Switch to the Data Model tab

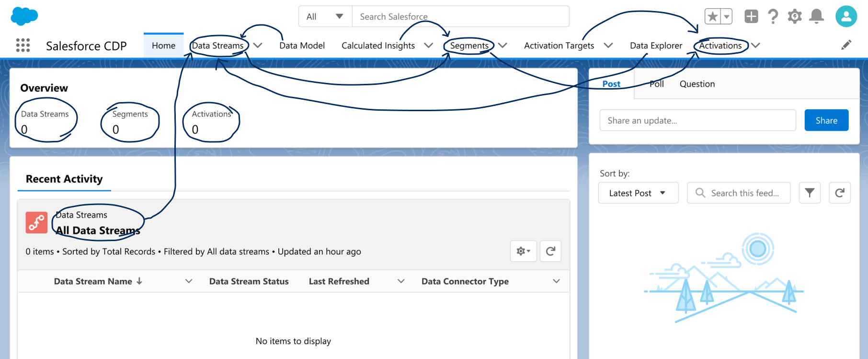pos(302,46)
